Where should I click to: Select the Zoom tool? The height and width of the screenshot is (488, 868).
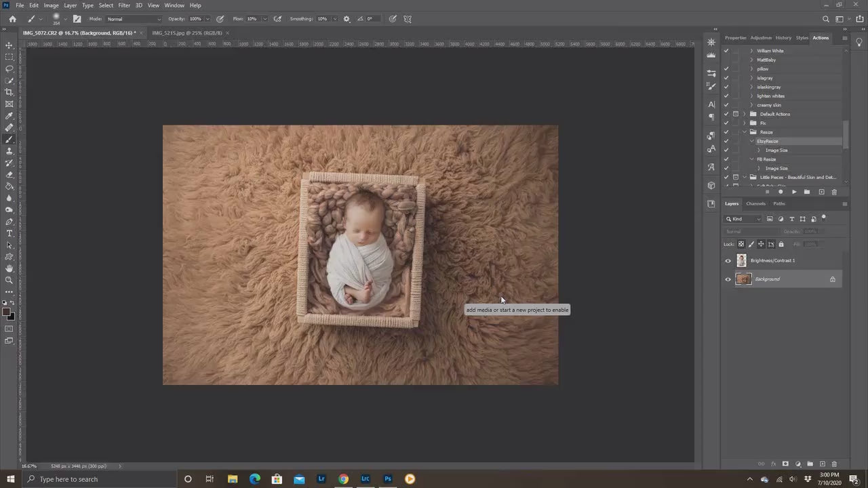tap(9, 281)
